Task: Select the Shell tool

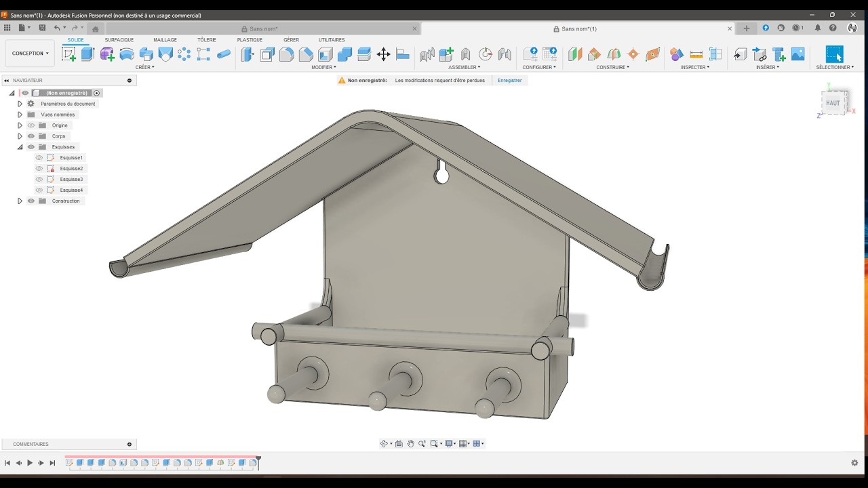Action: tap(325, 54)
